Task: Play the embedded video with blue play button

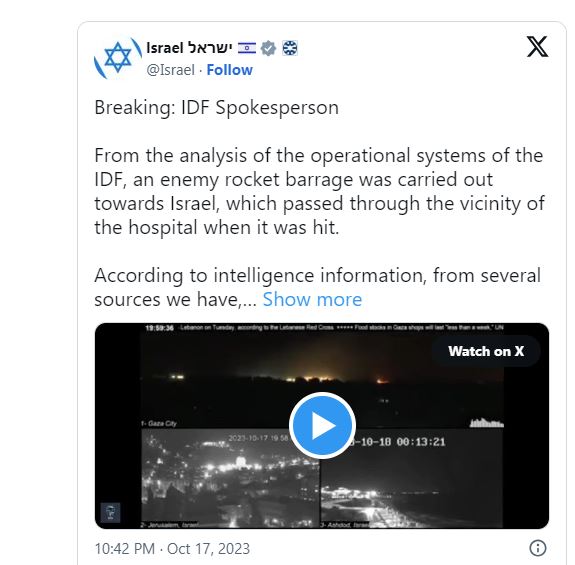Action: tap(322, 425)
